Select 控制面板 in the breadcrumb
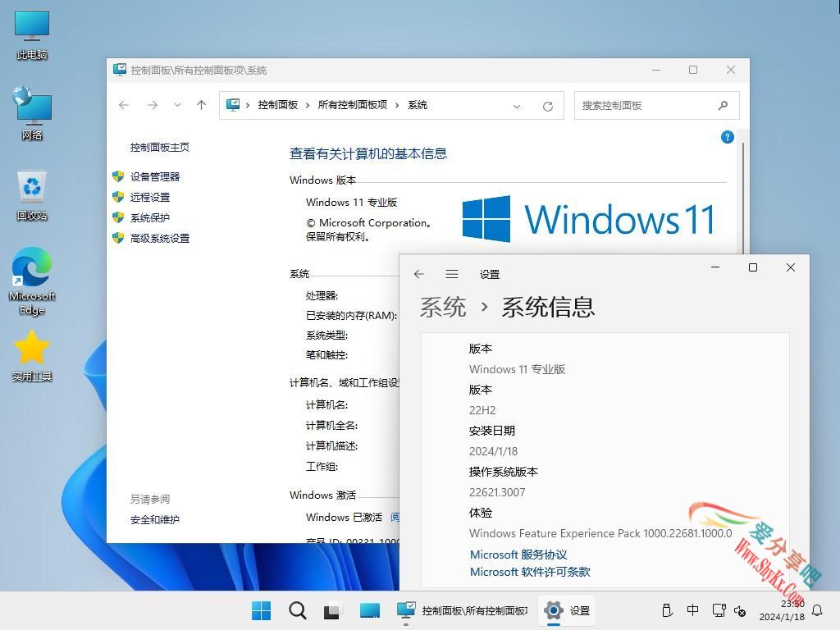This screenshot has width=840, height=630. (x=277, y=105)
